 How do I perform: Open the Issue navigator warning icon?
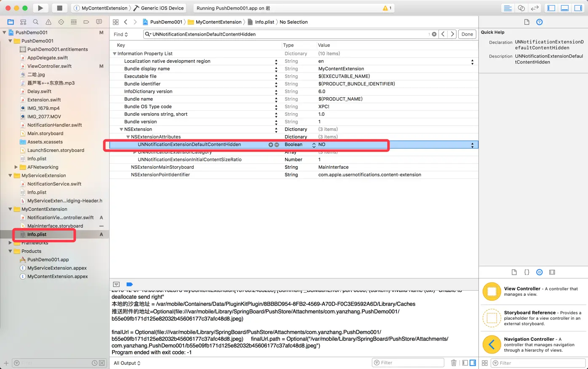point(48,22)
